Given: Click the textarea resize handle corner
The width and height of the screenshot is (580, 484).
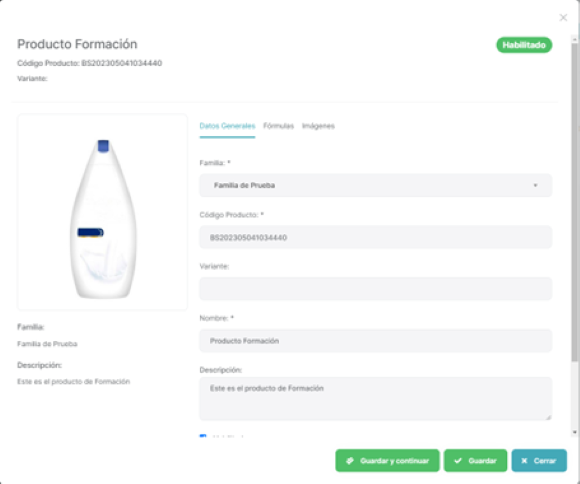Looking at the screenshot, I should click(548, 417).
